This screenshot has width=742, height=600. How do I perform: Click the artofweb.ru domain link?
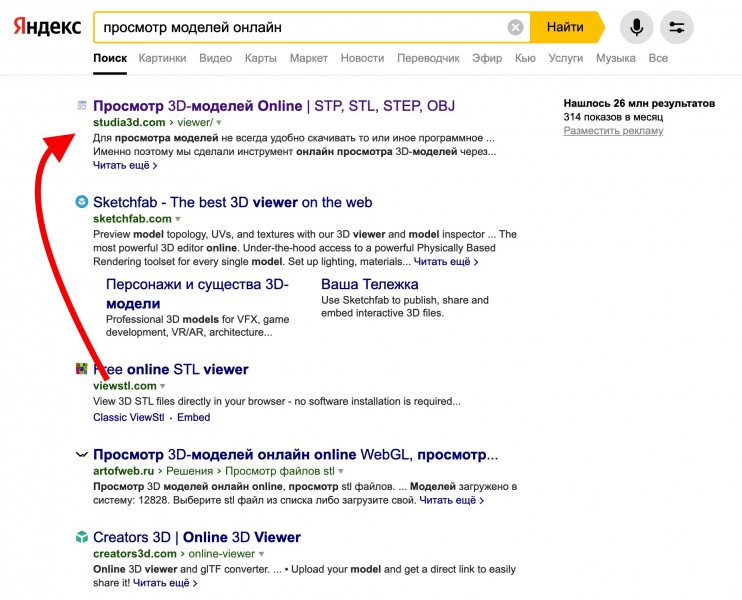[124, 471]
